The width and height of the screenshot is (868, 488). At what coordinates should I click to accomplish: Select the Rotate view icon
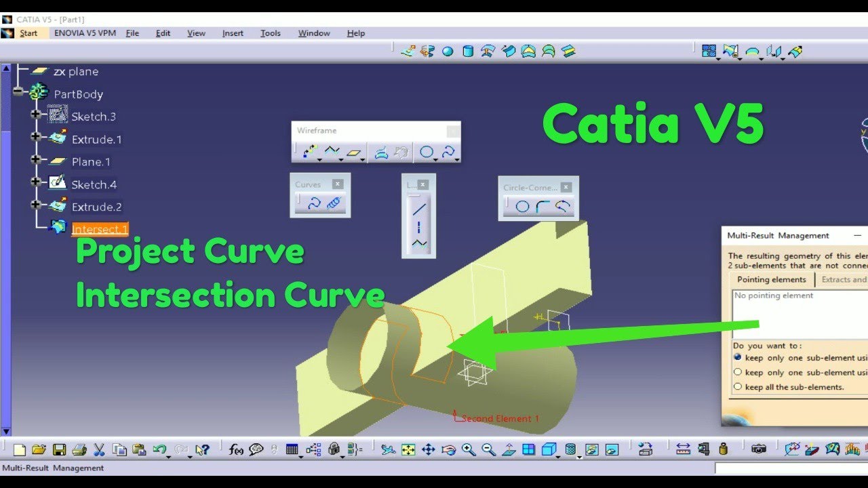448,449
